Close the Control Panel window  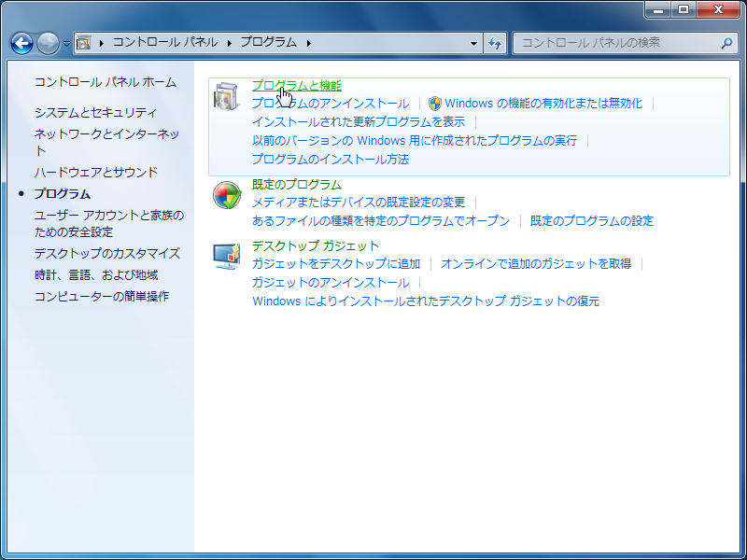click(x=718, y=9)
